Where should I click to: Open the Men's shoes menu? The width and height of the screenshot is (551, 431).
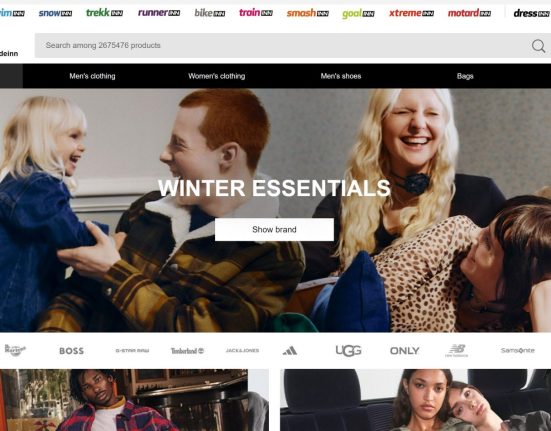click(341, 76)
